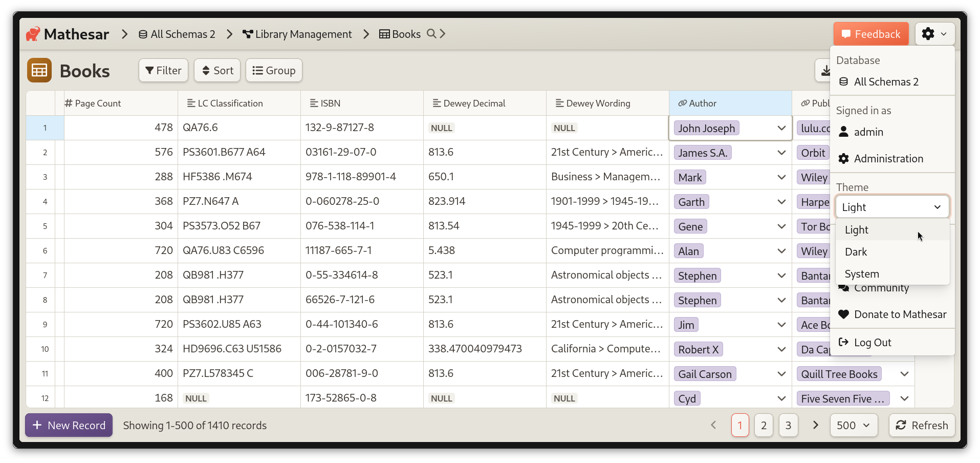The height and width of the screenshot is (463, 980).
Task: Click the table icon beside Books breadcrumb
Action: (384, 34)
